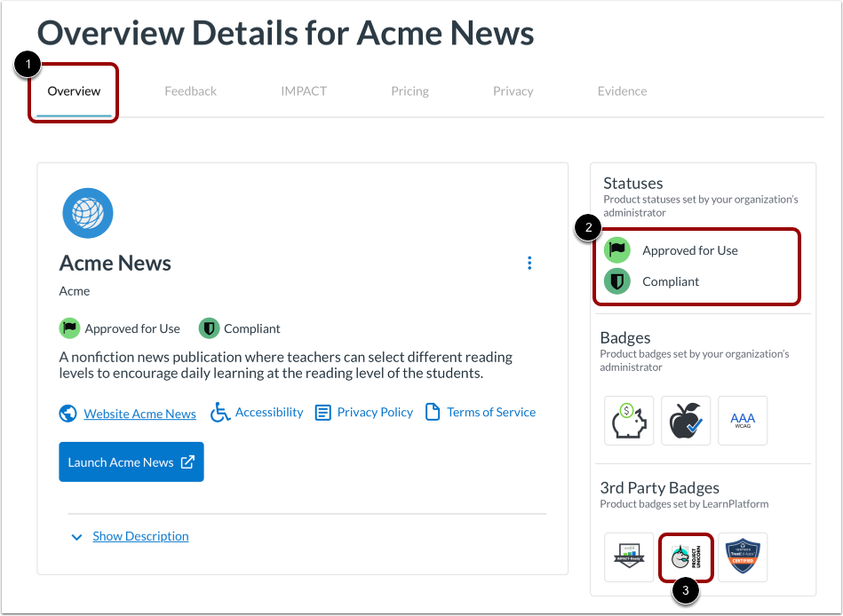This screenshot has width=843, height=616.
Task: Switch to the Feedback tab
Action: pyautogui.click(x=190, y=91)
